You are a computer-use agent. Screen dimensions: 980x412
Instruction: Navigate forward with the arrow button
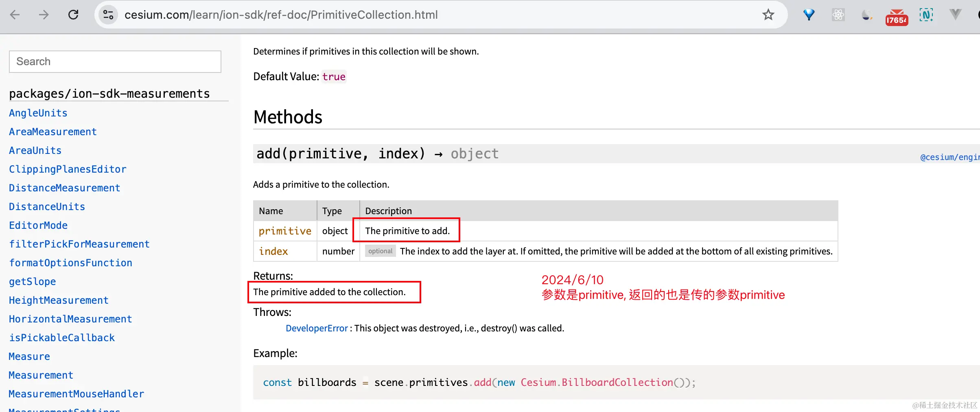click(44, 14)
